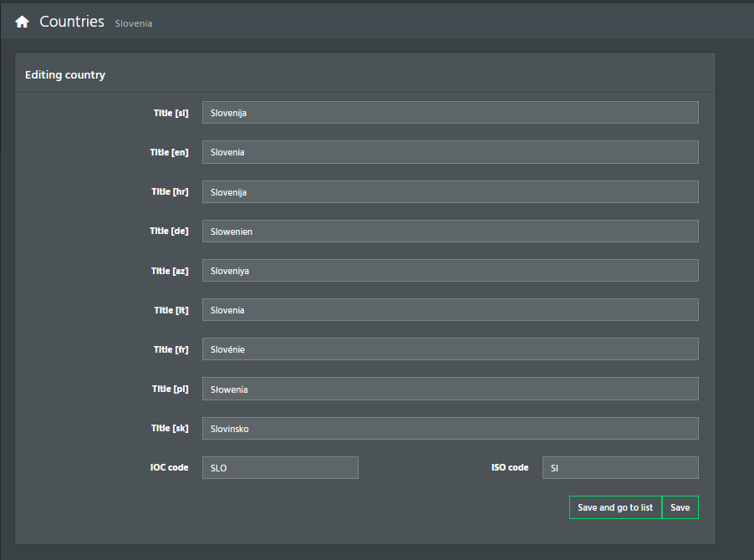Edit the Title [pl] Słowenia field

pos(450,389)
